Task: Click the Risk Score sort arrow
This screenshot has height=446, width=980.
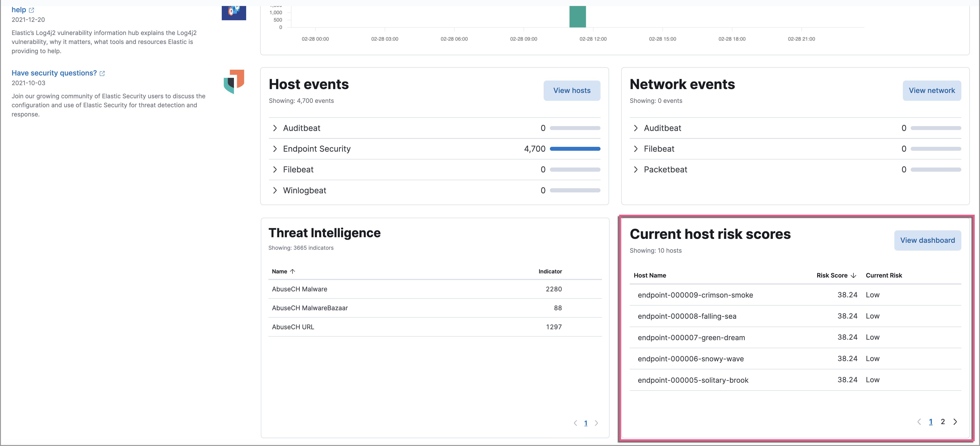Action: tap(854, 275)
